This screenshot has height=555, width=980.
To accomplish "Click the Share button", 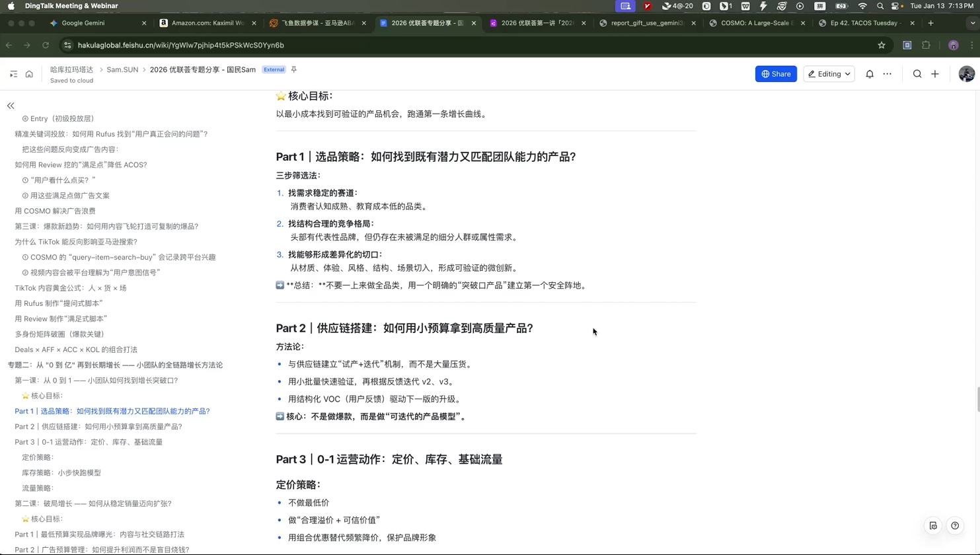I will click(x=776, y=74).
